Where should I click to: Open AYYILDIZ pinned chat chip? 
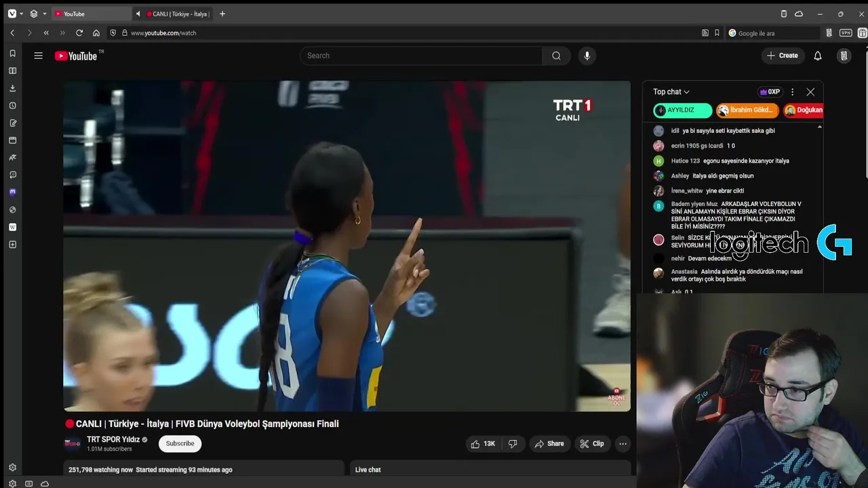coord(682,110)
